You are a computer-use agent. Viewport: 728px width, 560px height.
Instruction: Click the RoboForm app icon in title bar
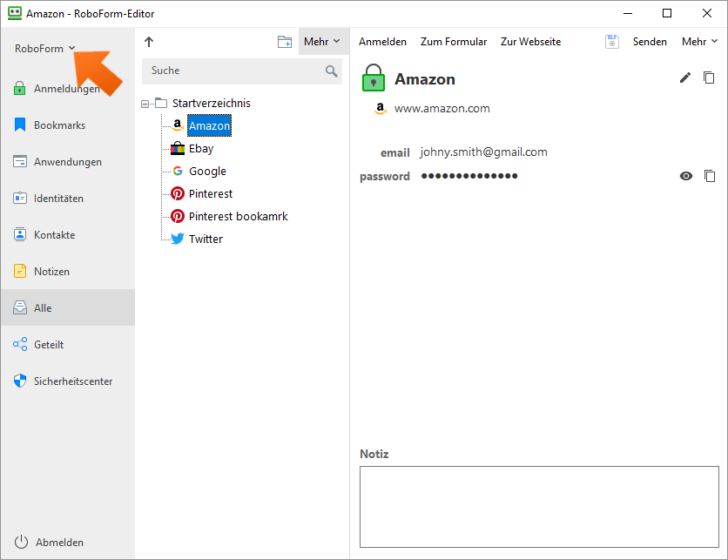15,13
